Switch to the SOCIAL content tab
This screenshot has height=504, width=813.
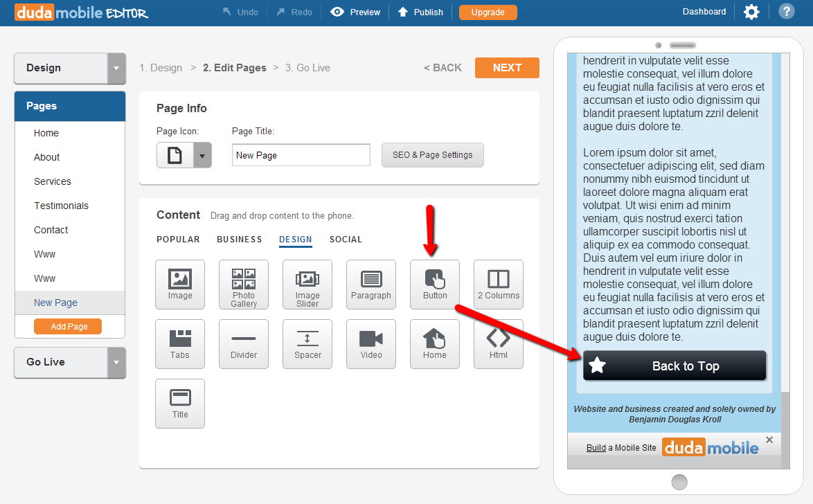pyautogui.click(x=346, y=239)
